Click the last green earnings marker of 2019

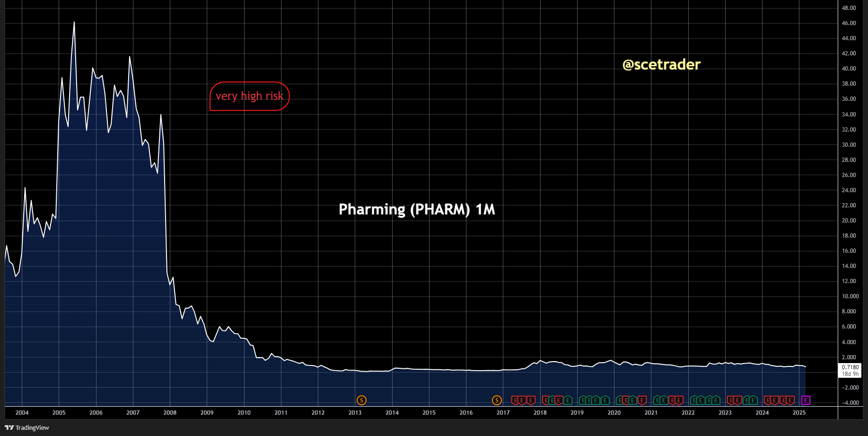[x=605, y=400]
